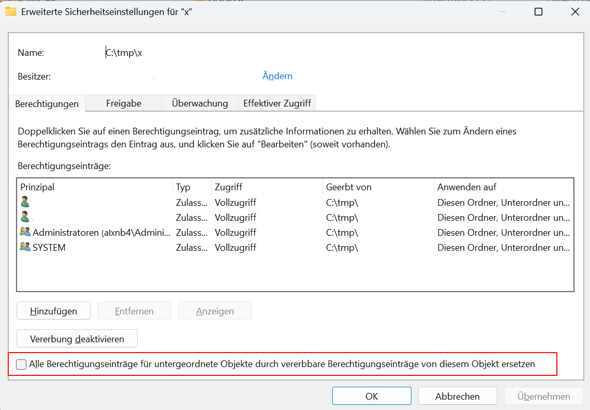The width and height of the screenshot is (590, 410).
Task: Click C:\tmp\ in the Administratoren row
Action: tap(342, 232)
